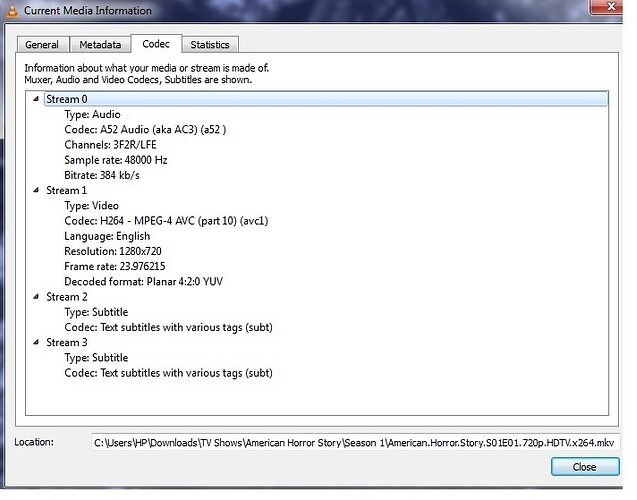Select 'Frame rate: 23.976215' row
Viewport: 637px width, 500px height.
tap(115, 266)
